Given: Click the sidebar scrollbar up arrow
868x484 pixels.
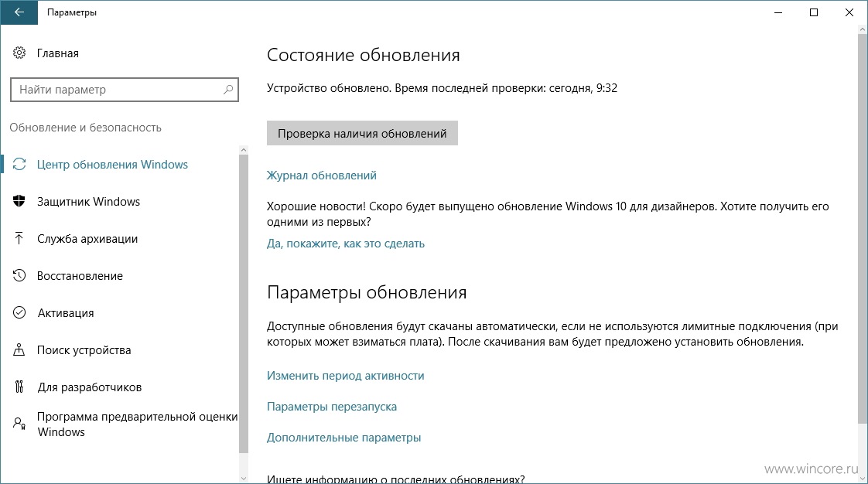Looking at the screenshot, I should (x=244, y=150).
